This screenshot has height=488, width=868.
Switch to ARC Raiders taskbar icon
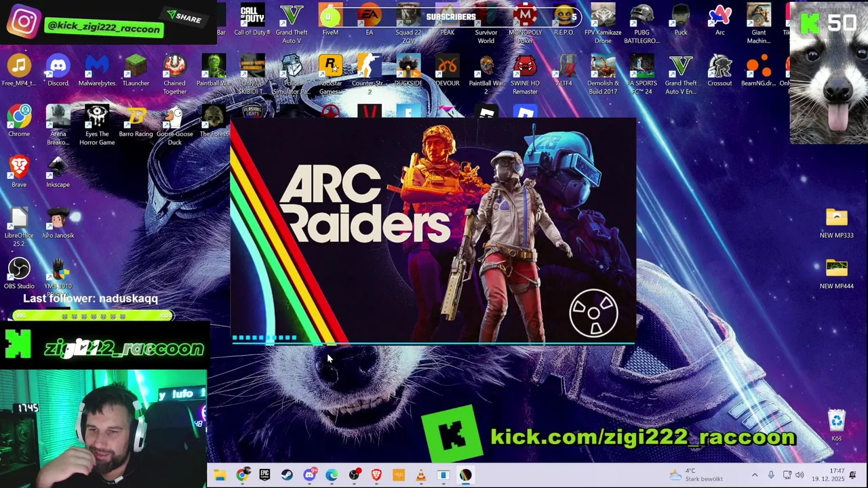(465, 475)
